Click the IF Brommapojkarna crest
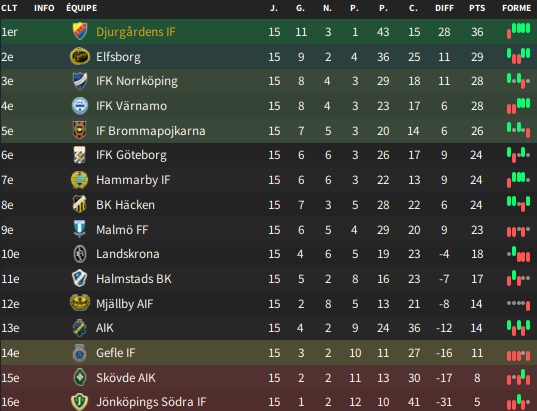The height and width of the screenshot is (411, 537). click(80, 130)
